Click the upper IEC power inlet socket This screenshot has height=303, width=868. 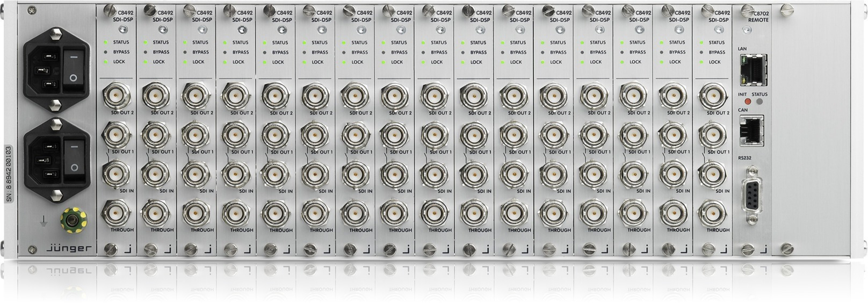(x=45, y=70)
